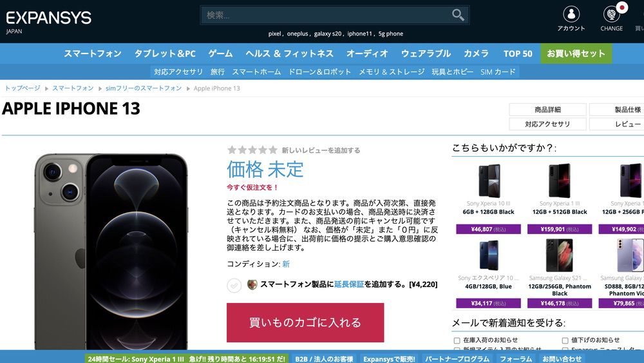Check the 在庫入荷のお知らせ box

pyautogui.click(x=457, y=340)
